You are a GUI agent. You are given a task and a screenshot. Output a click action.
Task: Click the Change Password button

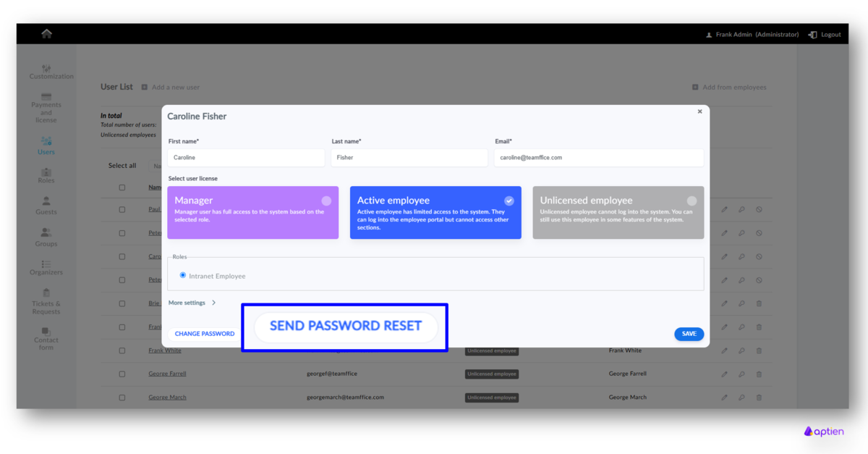pyautogui.click(x=205, y=334)
